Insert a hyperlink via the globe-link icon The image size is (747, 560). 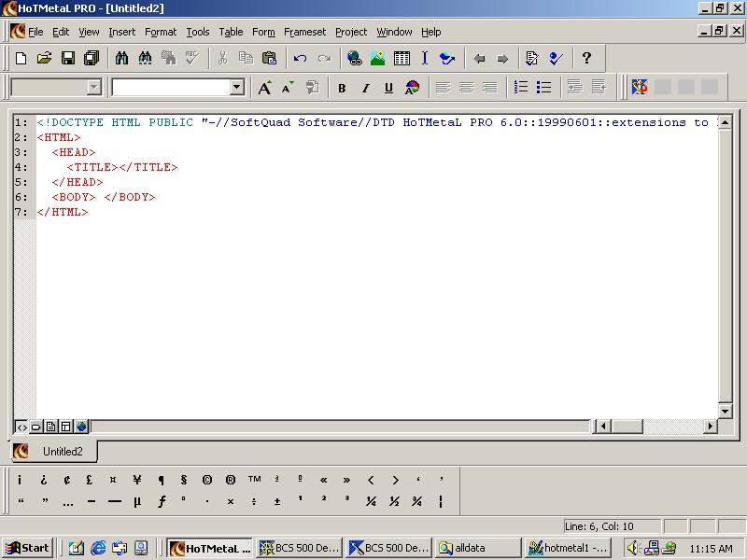355,59
